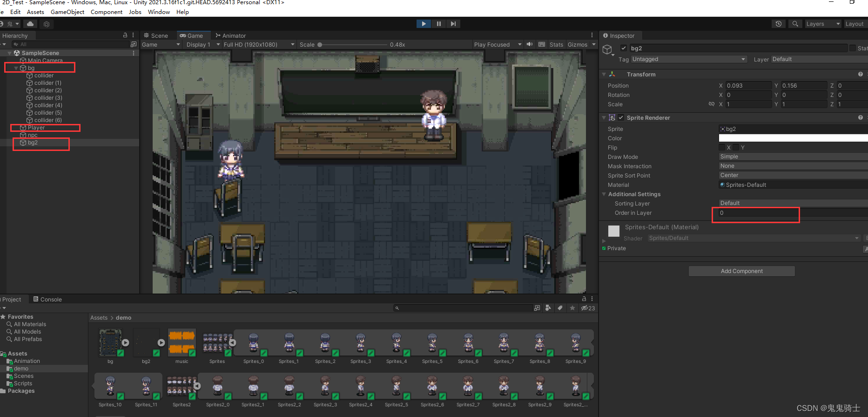Switch to the Animator tab
The height and width of the screenshot is (417, 868).
pyautogui.click(x=230, y=35)
